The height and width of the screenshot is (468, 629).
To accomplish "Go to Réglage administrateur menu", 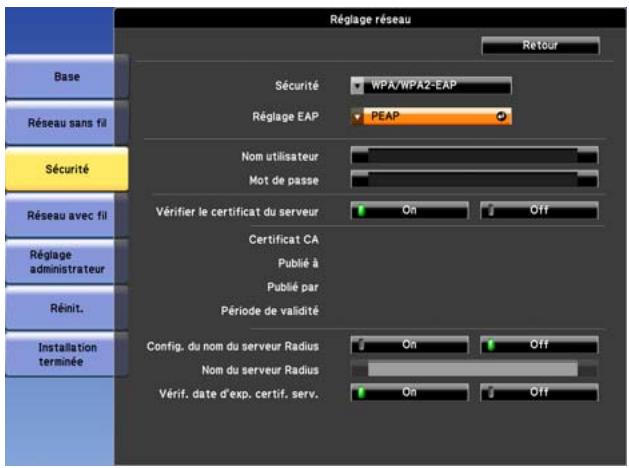I will [x=66, y=262].
